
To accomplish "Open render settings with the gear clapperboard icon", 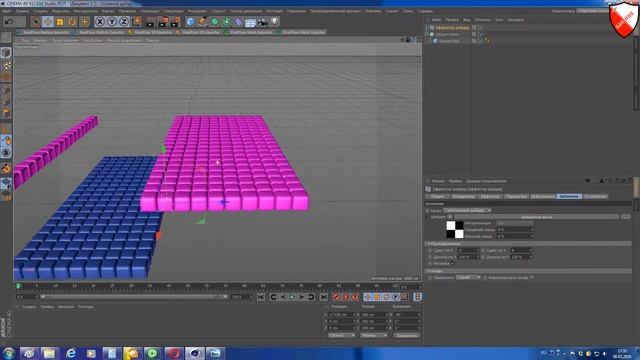I will 176,21.
